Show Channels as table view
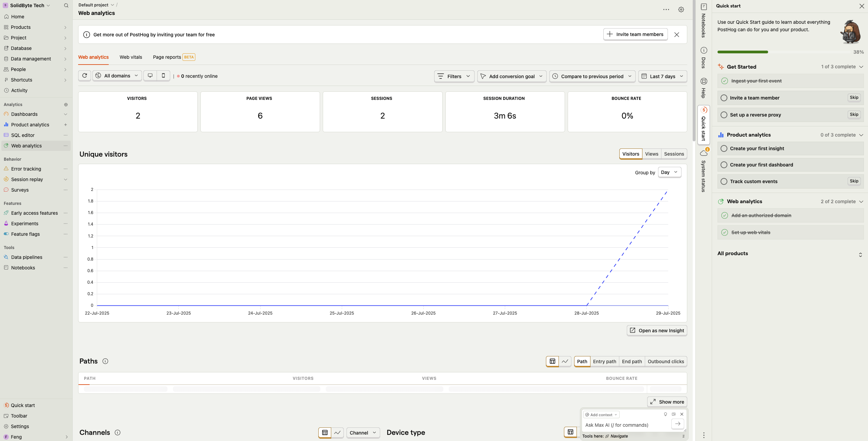The width and height of the screenshot is (868, 441). (325, 433)
